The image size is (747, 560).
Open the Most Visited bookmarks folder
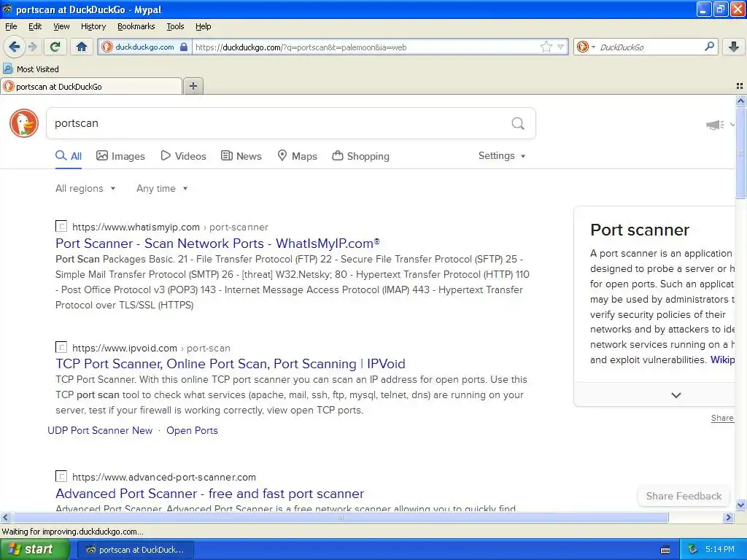31,69
